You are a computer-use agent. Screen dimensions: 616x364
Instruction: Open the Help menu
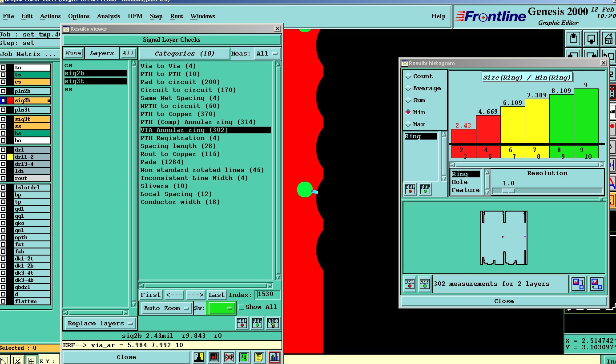pyautogui.click(x=439, y=16)
